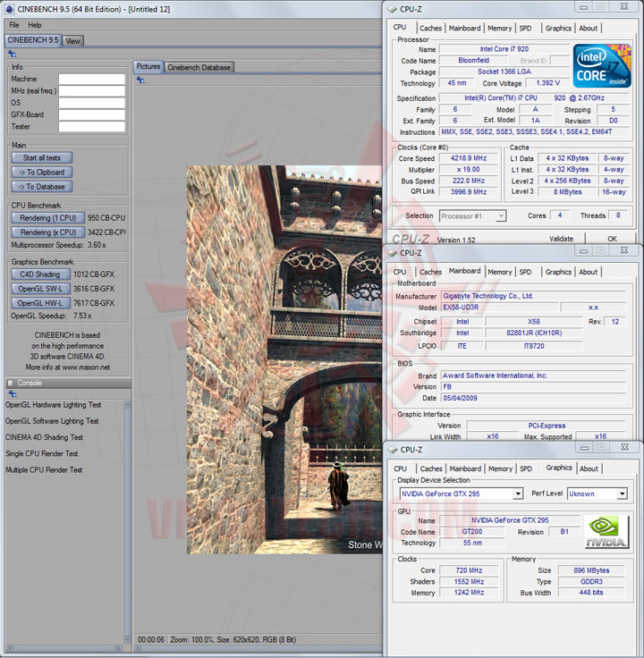Click the To Clipboard button
The image size is (644, 658).
(42, 173)
